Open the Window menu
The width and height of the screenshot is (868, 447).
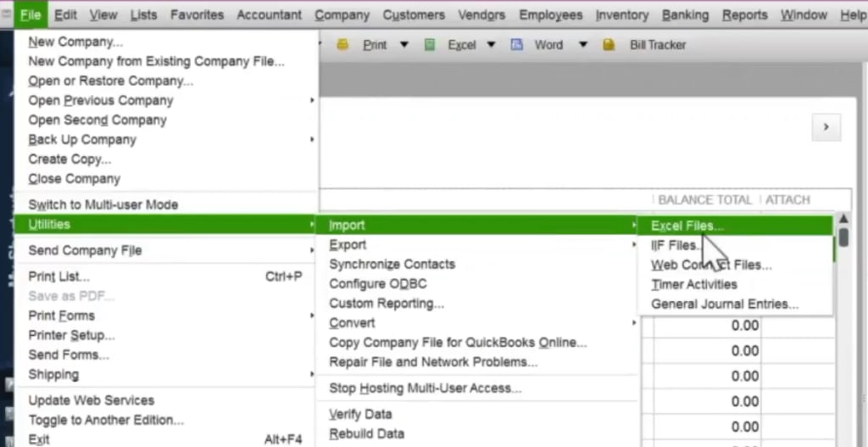tap(804, 15)
